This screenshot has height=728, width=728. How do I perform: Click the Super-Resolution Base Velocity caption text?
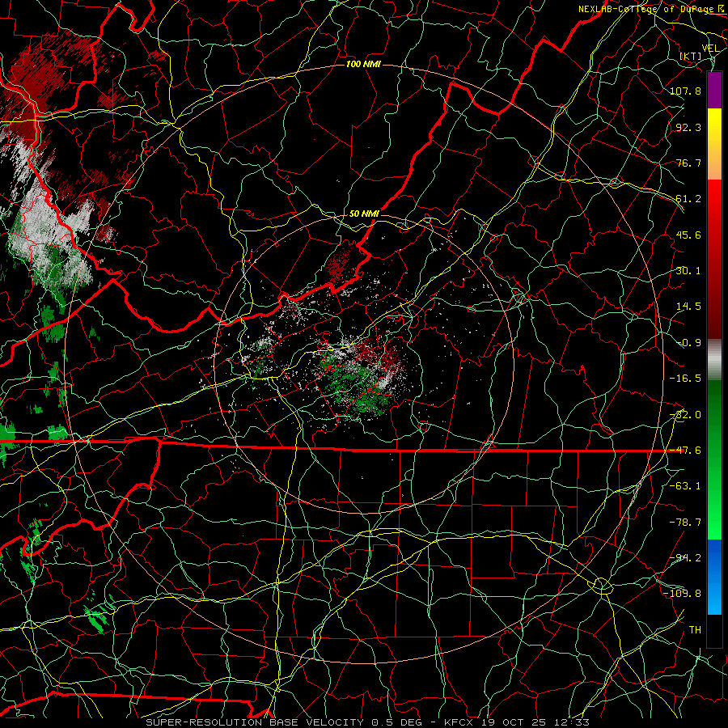(368, 722)
